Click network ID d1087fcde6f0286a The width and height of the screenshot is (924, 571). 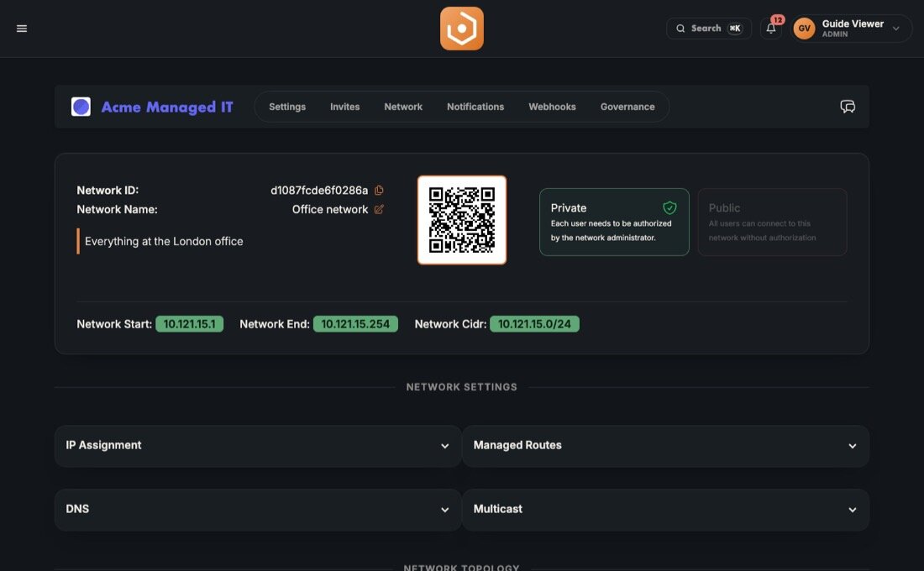click(x=319, y=191)
